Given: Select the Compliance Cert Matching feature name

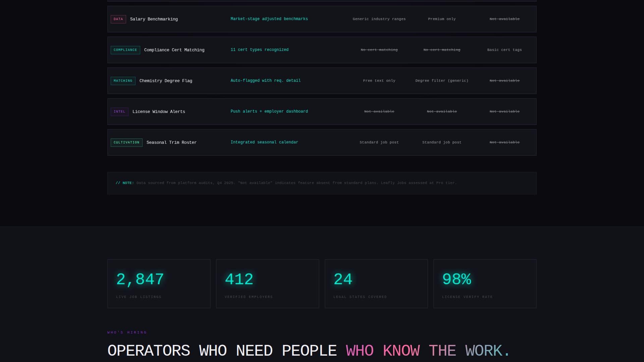Looking at the screenshot, I should [x=174, y=50].
